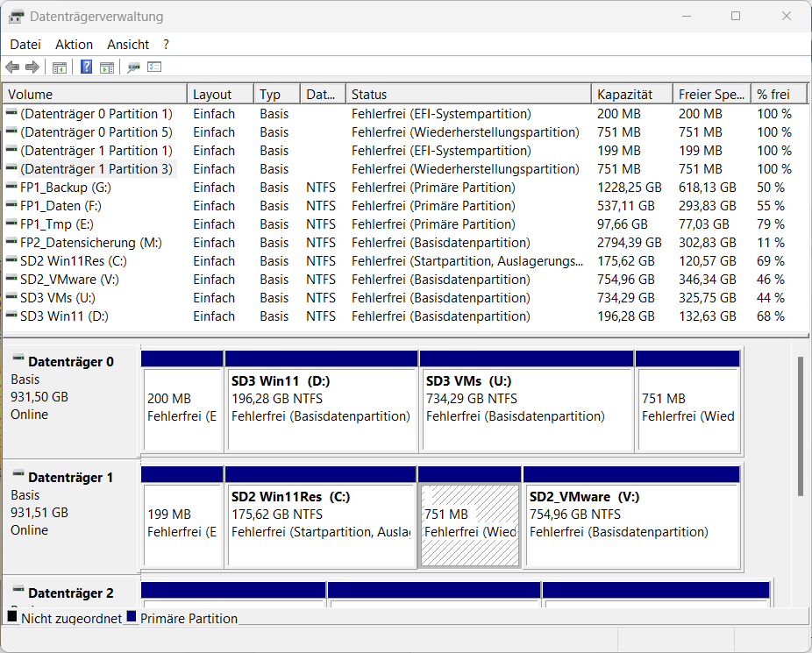Open the Ansicht menu
This screenshot has height=653, width=812.
(x=127, y=45)
